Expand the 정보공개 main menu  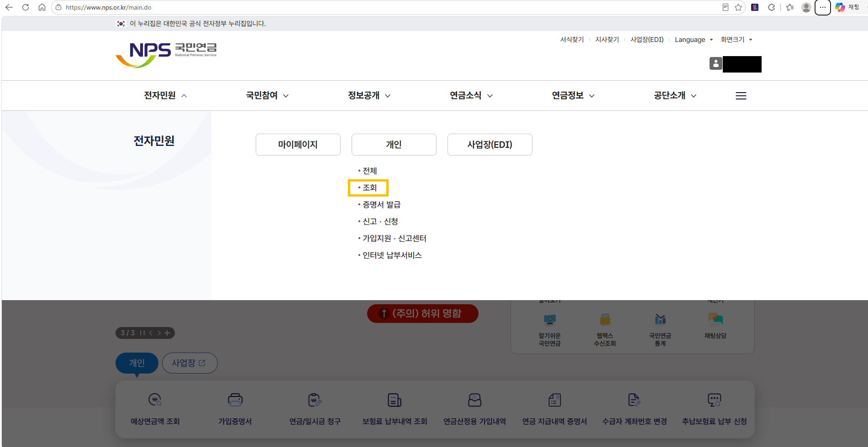[x=369, y=95]
